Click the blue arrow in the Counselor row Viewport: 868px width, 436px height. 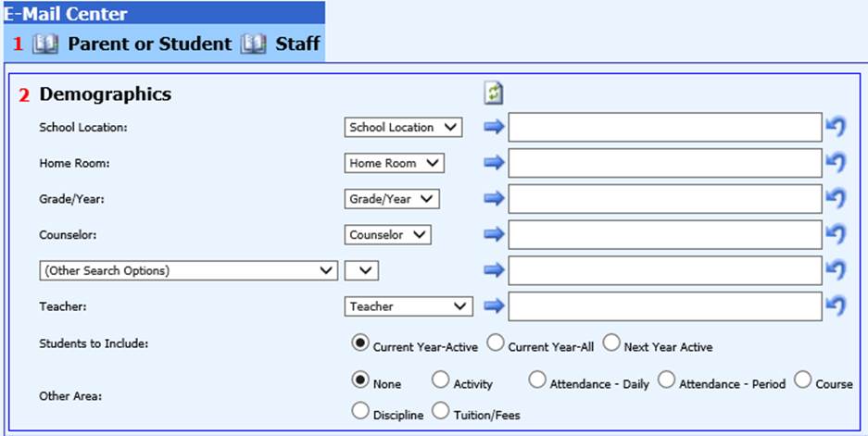(494, 235)
